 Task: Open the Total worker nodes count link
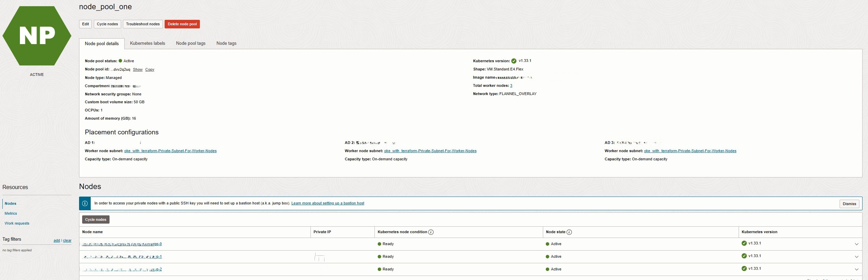coord(511,86)
